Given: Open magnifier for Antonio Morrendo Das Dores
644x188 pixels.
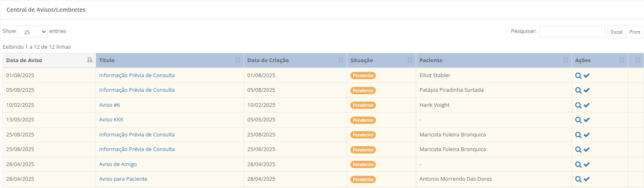Looking at the screenshot, I should click(578, 179).
